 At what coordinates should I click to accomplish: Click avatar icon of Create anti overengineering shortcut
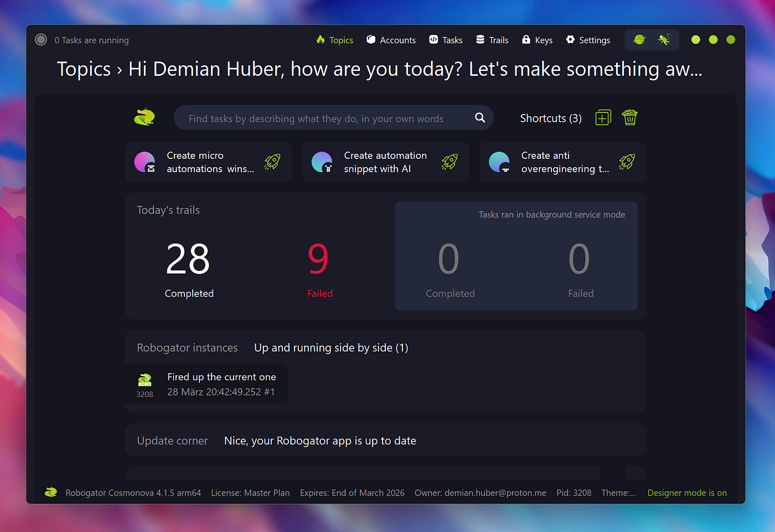pos(499,162)
